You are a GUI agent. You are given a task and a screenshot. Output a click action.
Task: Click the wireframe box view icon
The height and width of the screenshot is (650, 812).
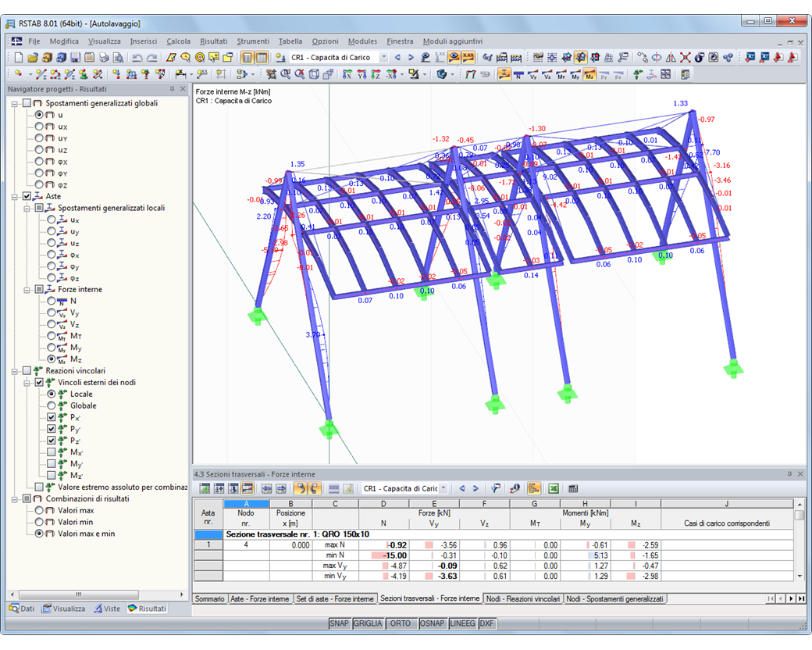point(314,75)
